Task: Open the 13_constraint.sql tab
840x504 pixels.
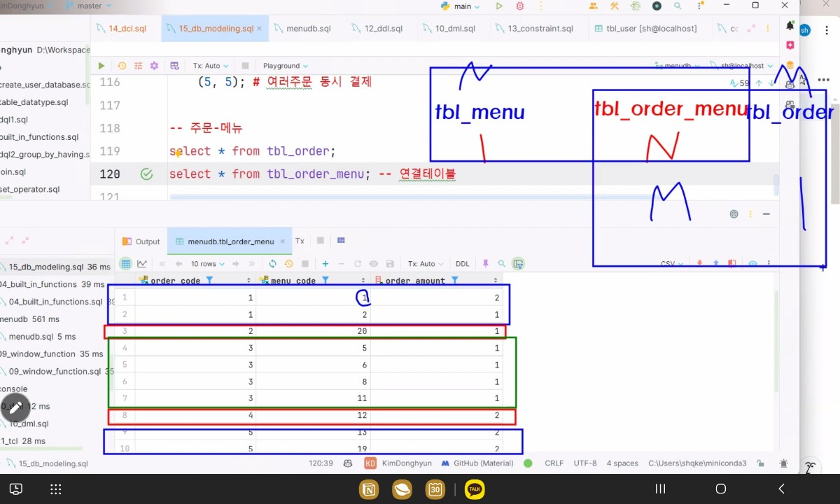Action: (x=534, y=29)
